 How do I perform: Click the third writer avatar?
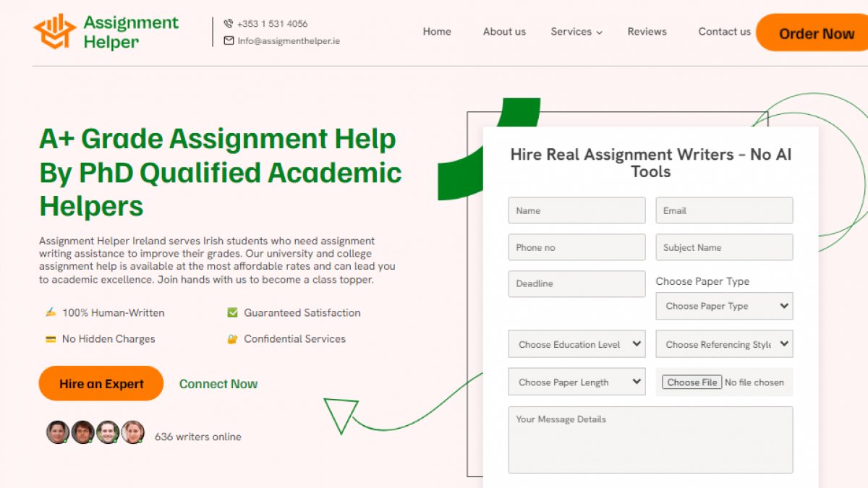(108, 432)
